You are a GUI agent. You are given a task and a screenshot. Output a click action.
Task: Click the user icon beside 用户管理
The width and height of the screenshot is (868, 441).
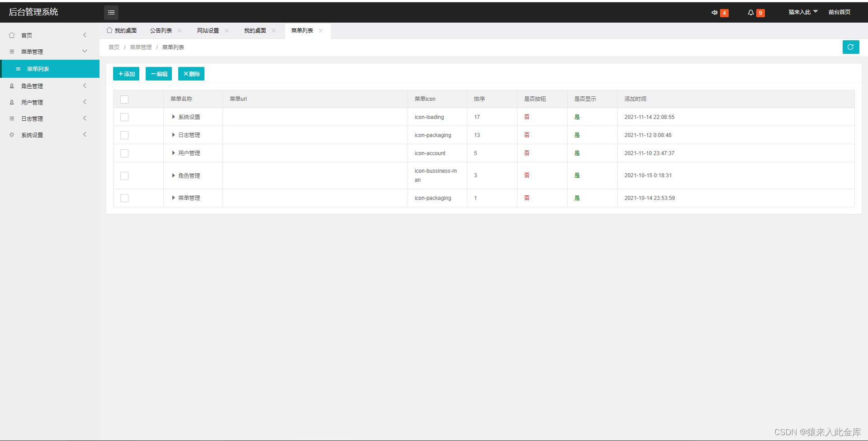click(11, 102)
